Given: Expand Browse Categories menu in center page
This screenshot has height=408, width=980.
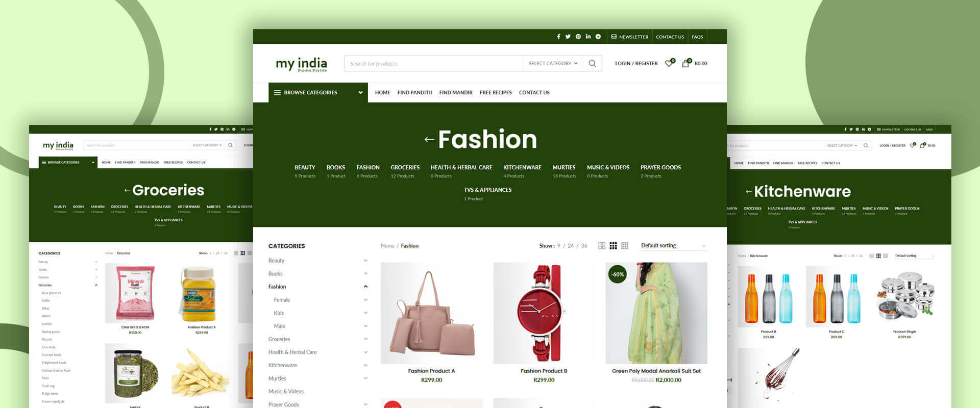Looking at the screenshot, I should point(318,93).
